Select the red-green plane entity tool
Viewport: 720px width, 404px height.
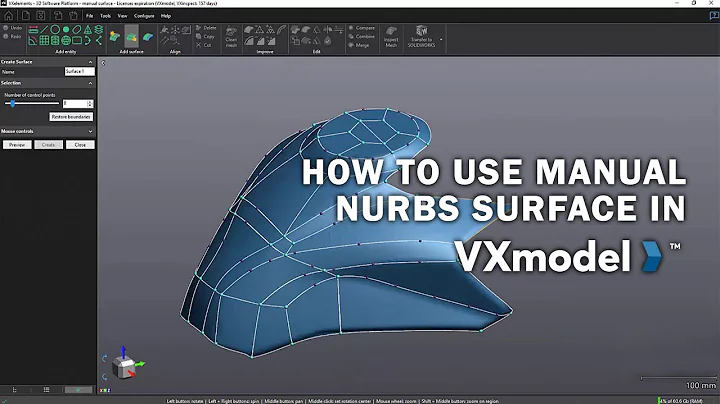click(x=33, y=30)
